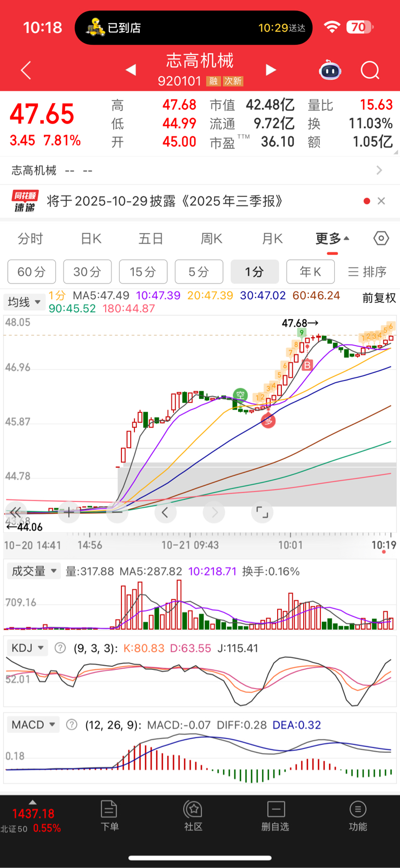This screenshot has width=400, height=868.
Task: Tap the 北证50 index value 1437.18
Action: tap(33, 814)
